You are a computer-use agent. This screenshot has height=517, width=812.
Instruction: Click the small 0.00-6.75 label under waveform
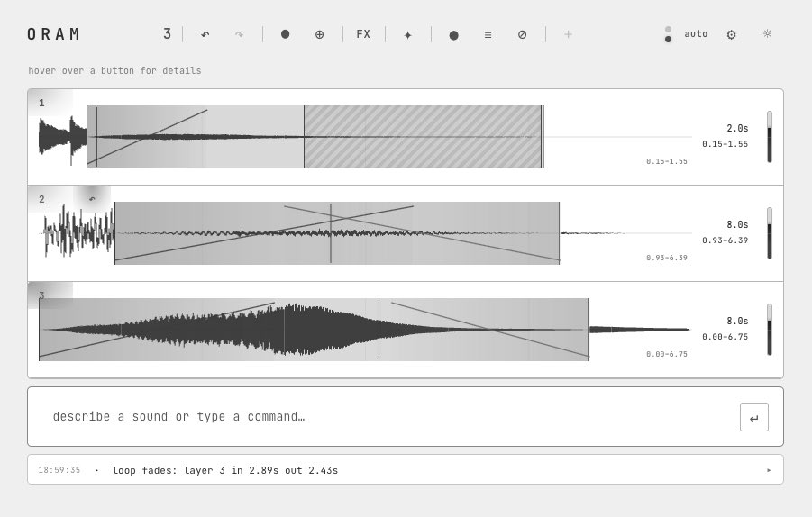tap(667, 354)
